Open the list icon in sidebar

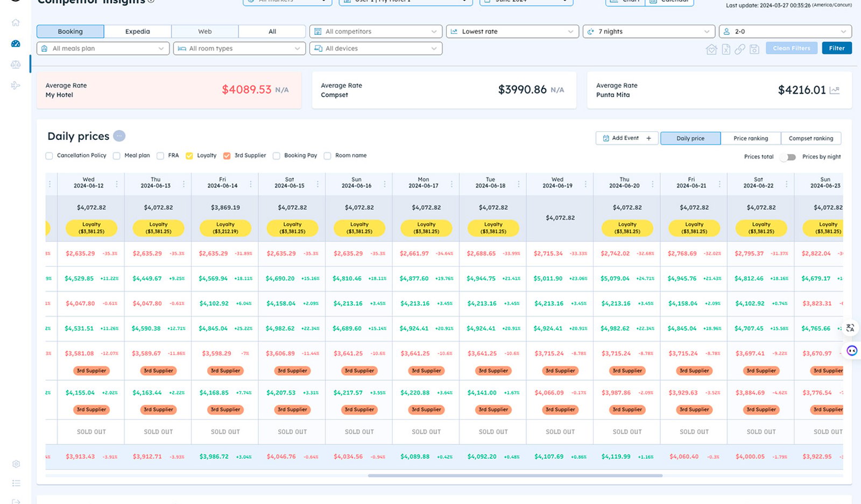pyautogui.click(x=16, y=483)
